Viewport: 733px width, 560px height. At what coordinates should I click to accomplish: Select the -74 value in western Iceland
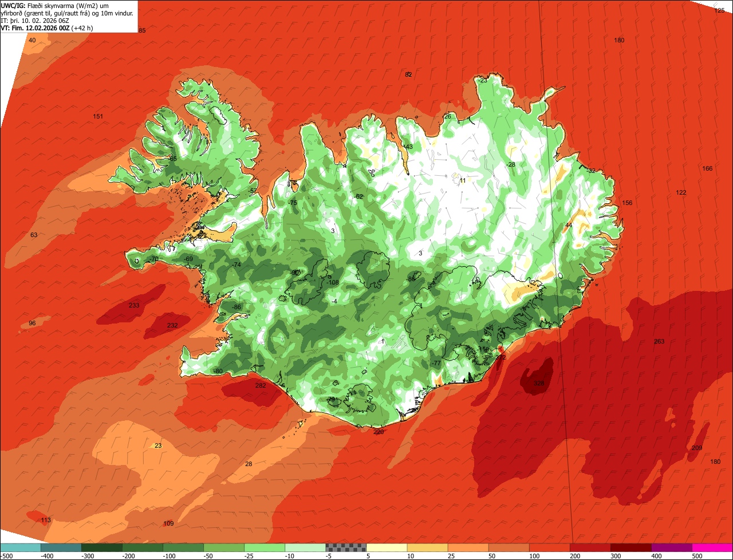coord(237,265)
